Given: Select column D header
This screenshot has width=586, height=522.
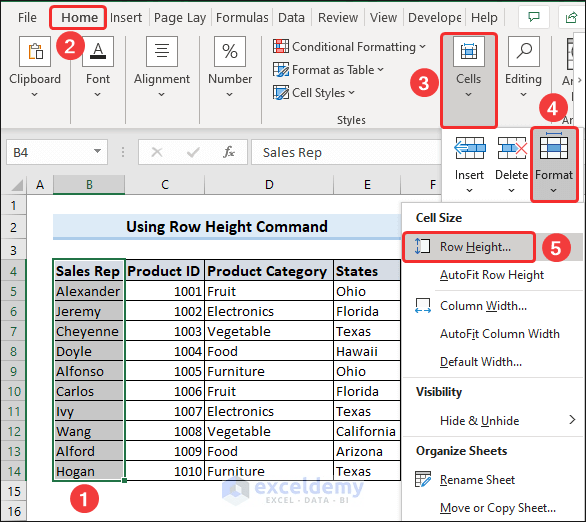Looking at the screenshot, I should [x=269, y=185].
